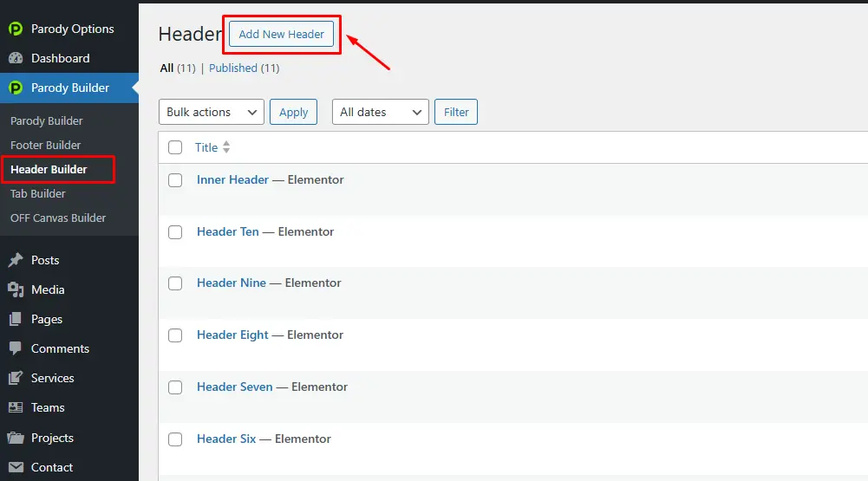868x481 pixels.
Task: Click the Services edit icon
Action: tap(16, 378)
